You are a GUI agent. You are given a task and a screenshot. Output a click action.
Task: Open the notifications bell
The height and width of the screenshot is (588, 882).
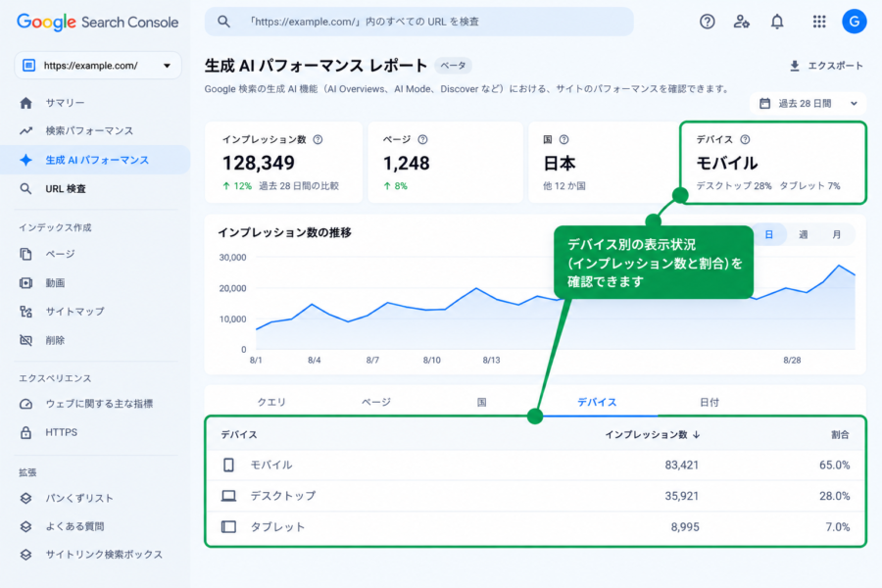[777, 22]
